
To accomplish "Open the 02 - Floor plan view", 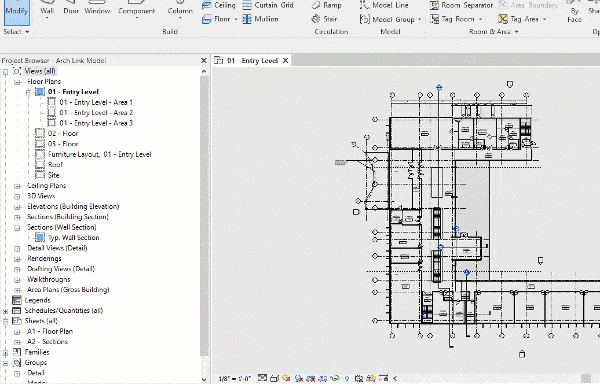I will (x=63, y=133).
